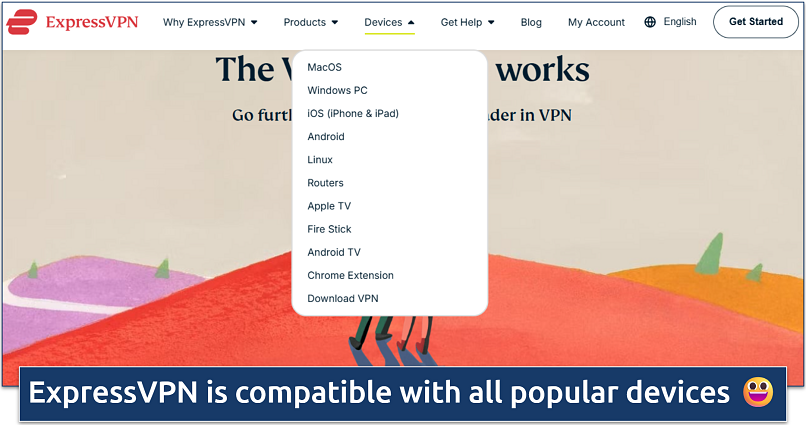Select the Routers menu entry
Image resolution: width=806 pixels, height=425 pixels.
[325, 182]
